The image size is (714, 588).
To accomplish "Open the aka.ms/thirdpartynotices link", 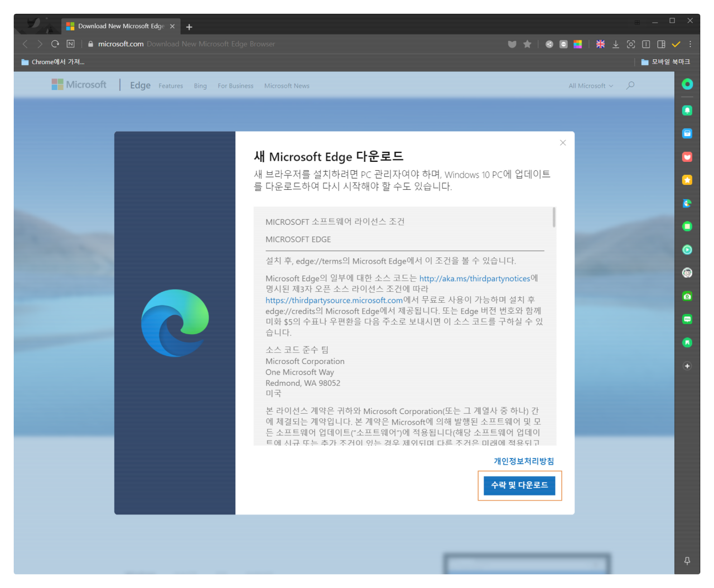I will [475, 278].
